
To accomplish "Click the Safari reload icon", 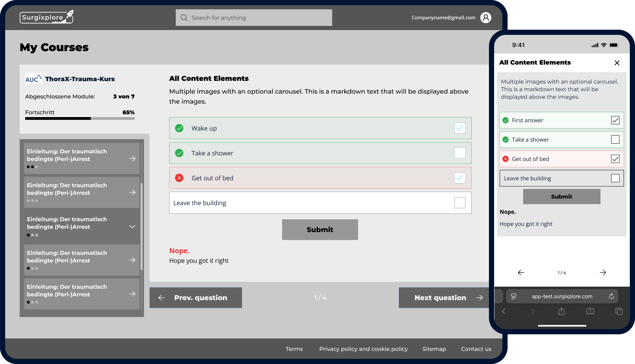I will (611, 296).
